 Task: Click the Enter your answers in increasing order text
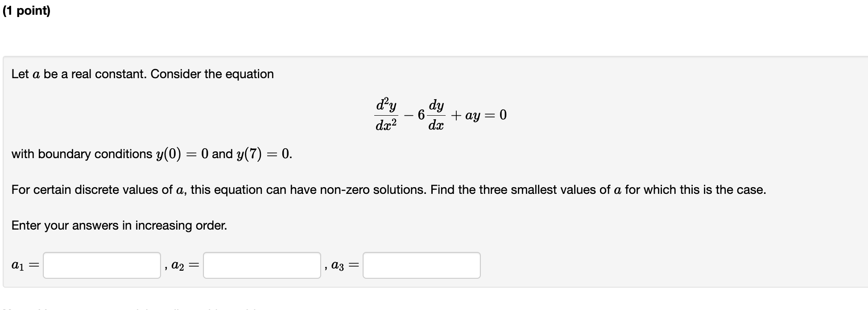(x=119, y=226)
